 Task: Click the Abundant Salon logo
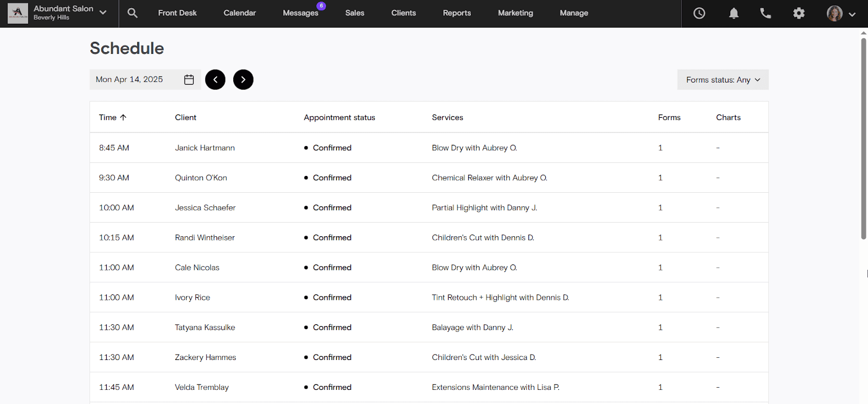point(18,13)
